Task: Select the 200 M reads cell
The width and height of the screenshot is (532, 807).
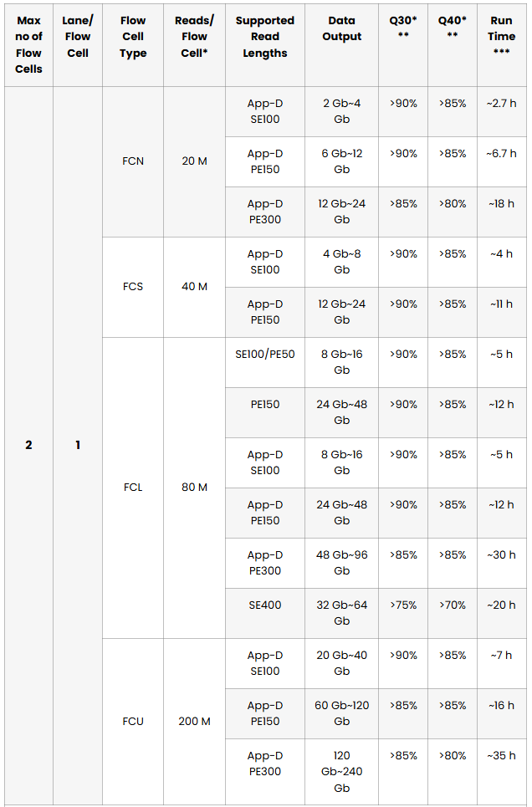Action: click(x=194, y=722)
